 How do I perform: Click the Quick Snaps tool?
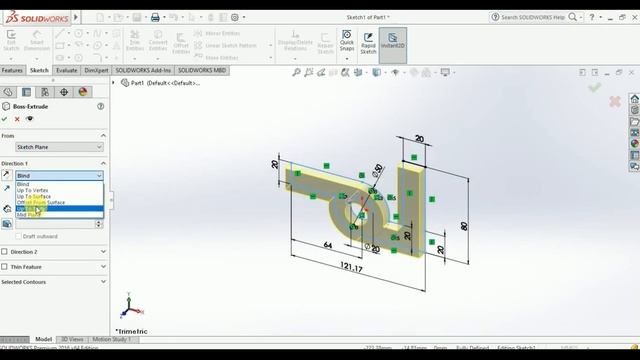347,41
